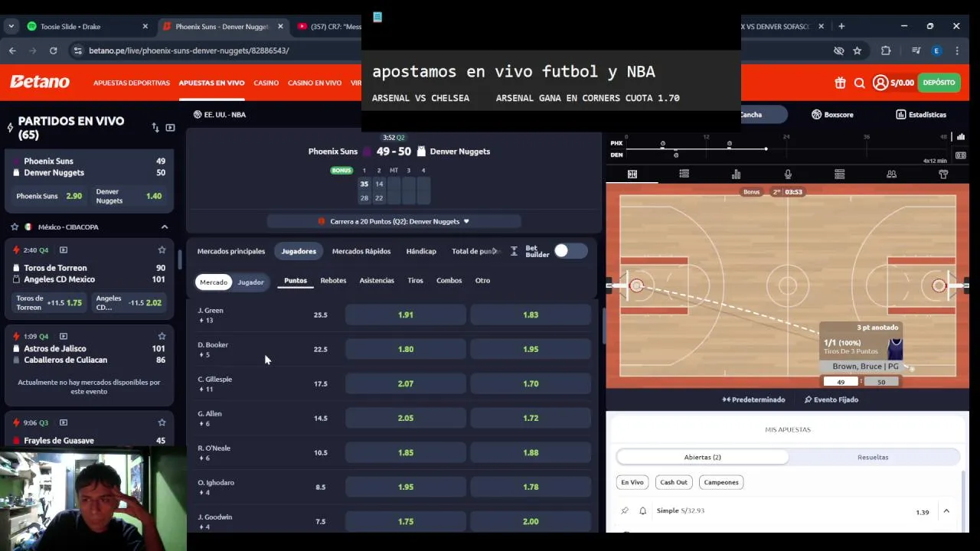Click the scoreboard icon beside the timeline
Image resolution: width=980 pixels, height=551 pixels.
pyautogui.click(x=961, y=155)
